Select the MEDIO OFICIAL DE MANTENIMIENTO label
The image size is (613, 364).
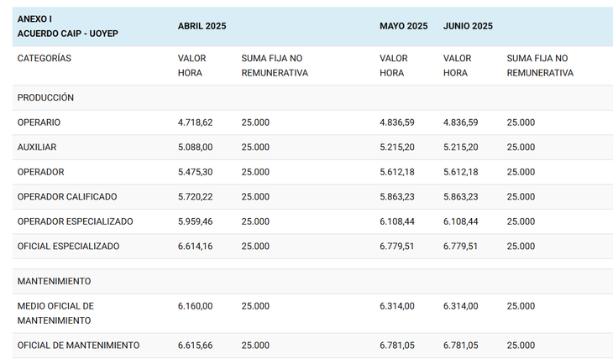tap(55, 313)
